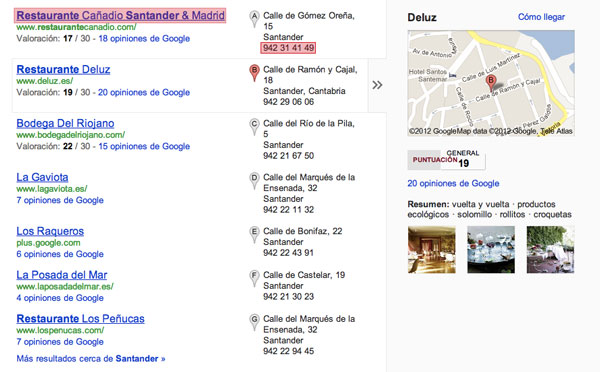This screenshot has width=600, height=372.
Task: Open the Restaurante Deluz result
Action: click(x=64, y=70)
